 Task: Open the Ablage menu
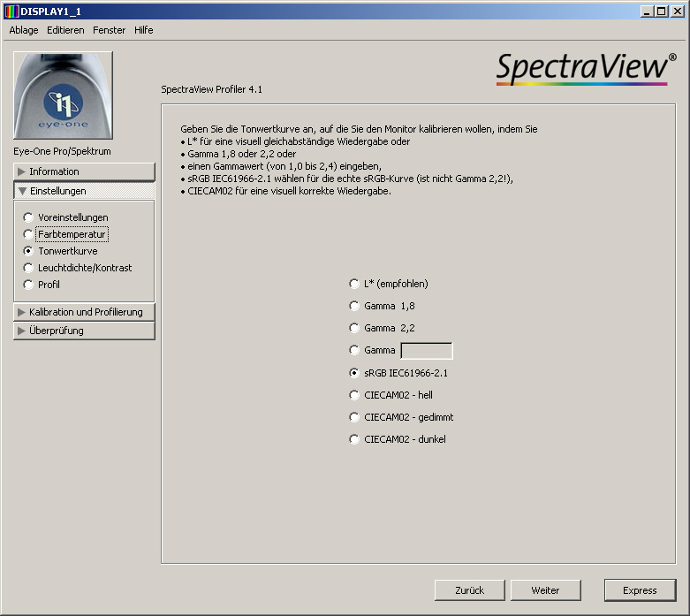[x=24, y=30]
